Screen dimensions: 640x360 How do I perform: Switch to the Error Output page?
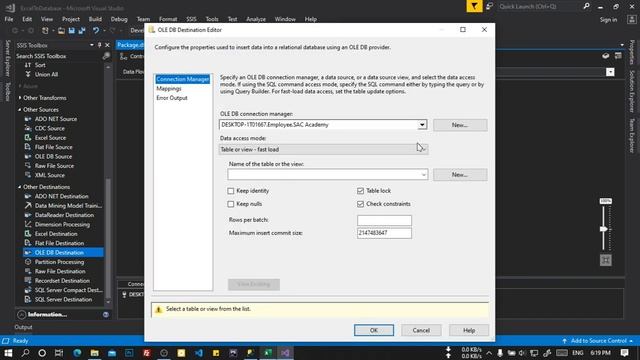[172, 98]
